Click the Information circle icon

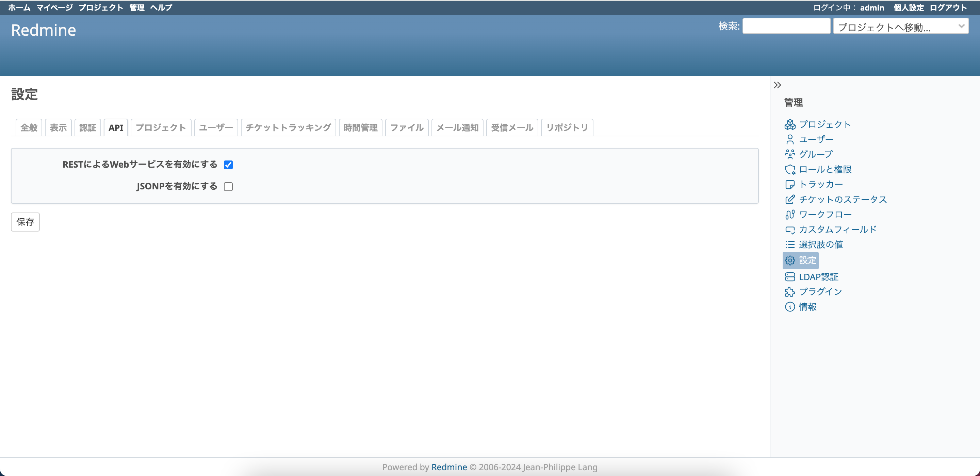click(x=790, y=307)
